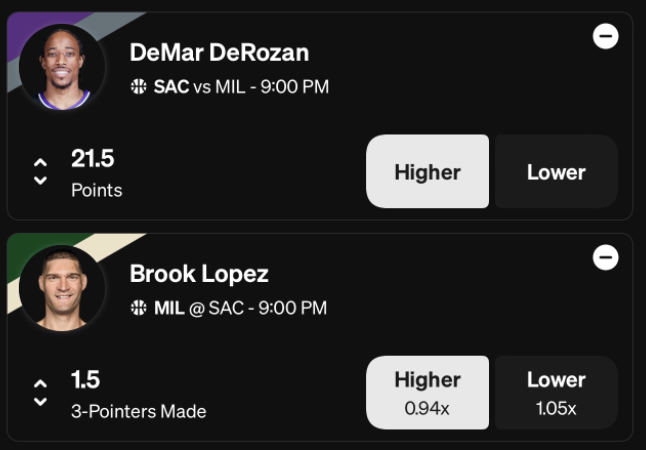646x450 pixels.
Task: Click basketball icon next to MIL @ SAC
Action: [138, 308]
